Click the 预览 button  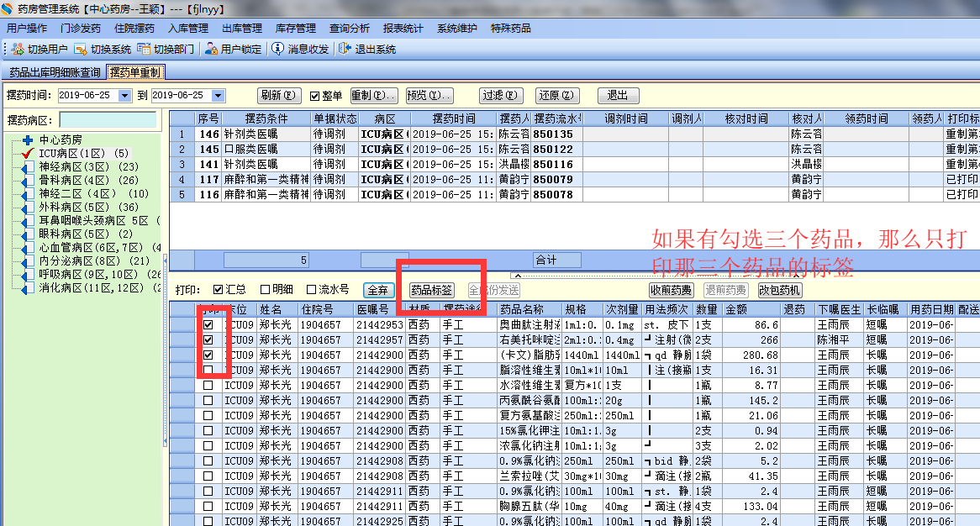pyautogui.click(x=429, y=96)
